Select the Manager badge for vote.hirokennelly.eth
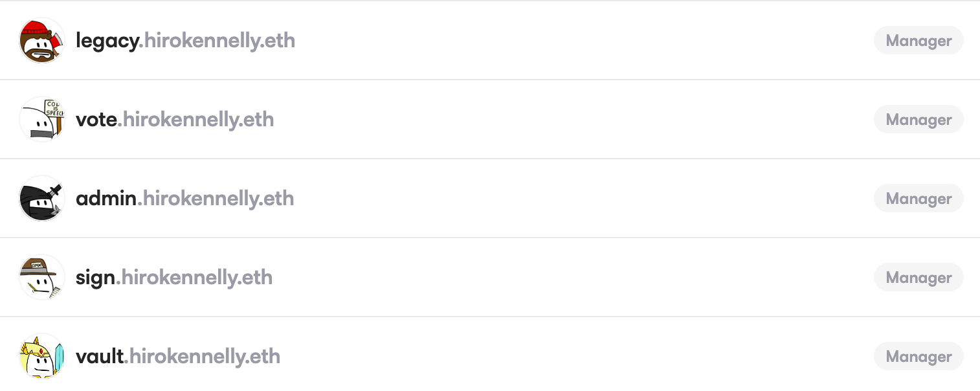This screenshot has width=980, height=391. (x=919, y=119)
